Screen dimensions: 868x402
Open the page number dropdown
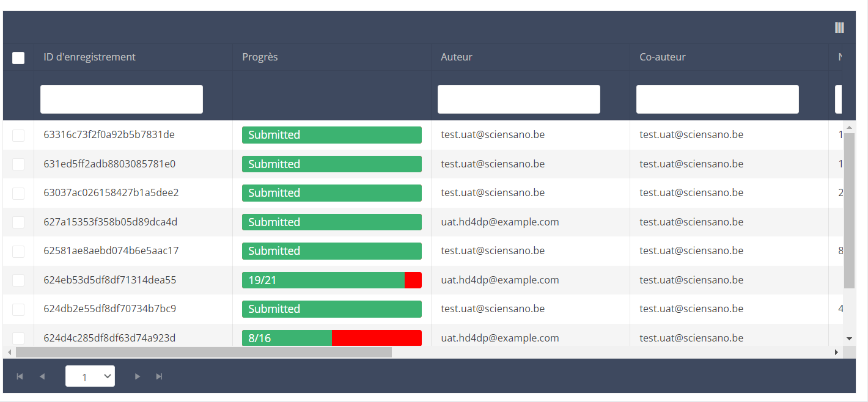tap(90, 376)
